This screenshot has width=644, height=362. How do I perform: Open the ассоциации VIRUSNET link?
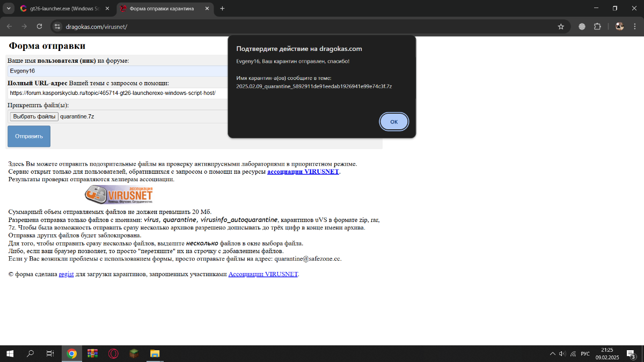point(303,172)
